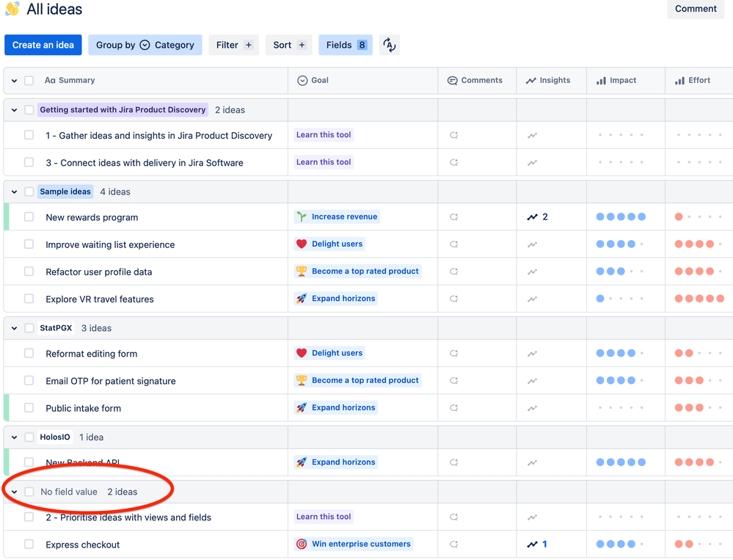Sort by the Summary column header
Screen dimensions: 733x560
coord(70,81)
